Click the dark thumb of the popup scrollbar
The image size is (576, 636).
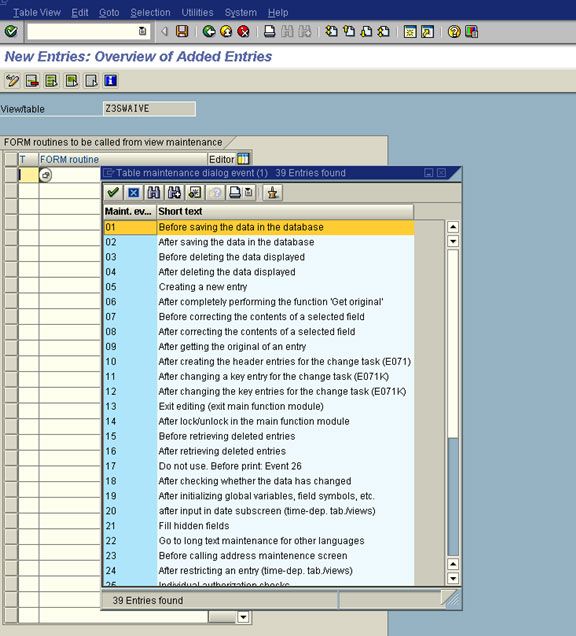coord(453,497)
